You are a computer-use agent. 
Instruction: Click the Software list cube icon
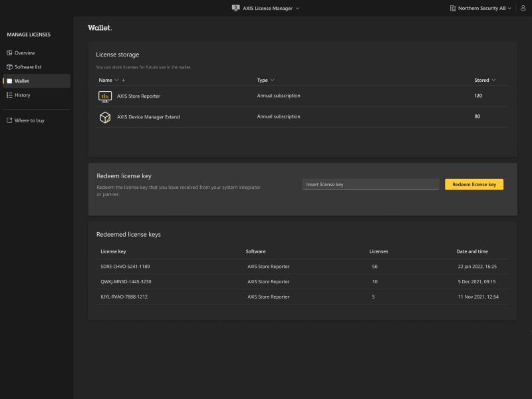pos(9,67)
